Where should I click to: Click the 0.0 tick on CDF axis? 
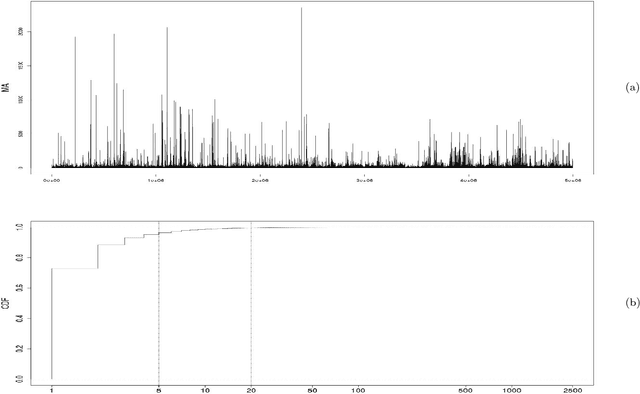[20, 380]
